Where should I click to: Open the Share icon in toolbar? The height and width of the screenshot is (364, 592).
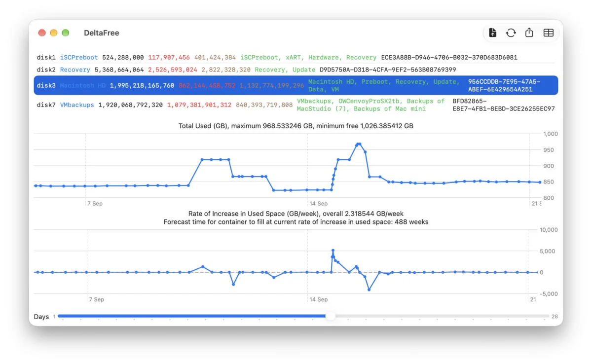(x=529, y=33)
